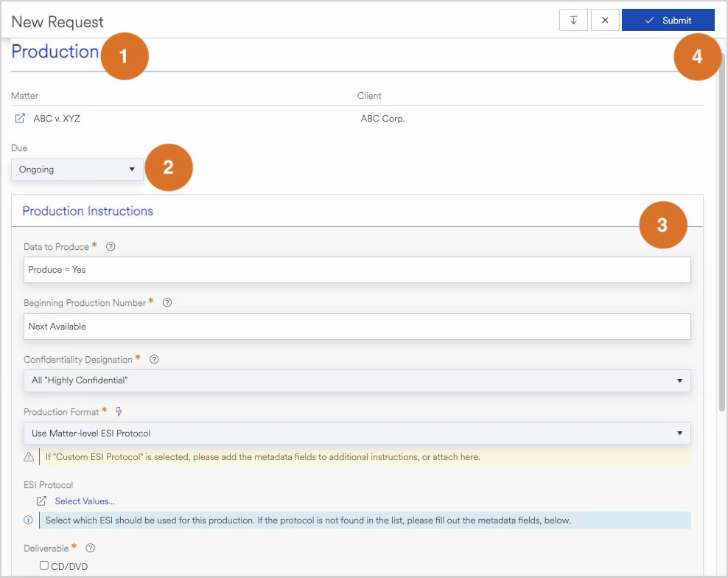Click the lightning icon beside Production Format
This screenshot has height=578, width=728.
[x=119, y=411]
